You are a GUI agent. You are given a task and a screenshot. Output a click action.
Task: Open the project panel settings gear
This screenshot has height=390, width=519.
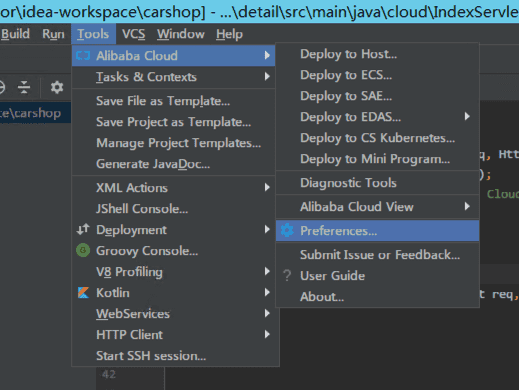coord(57,87)
